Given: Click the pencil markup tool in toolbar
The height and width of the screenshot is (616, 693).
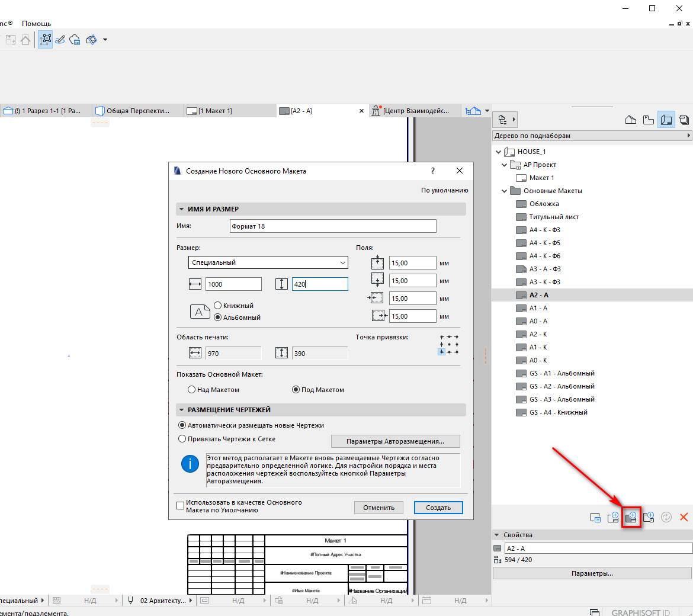Looking at the screenshot, I should 60,40.
